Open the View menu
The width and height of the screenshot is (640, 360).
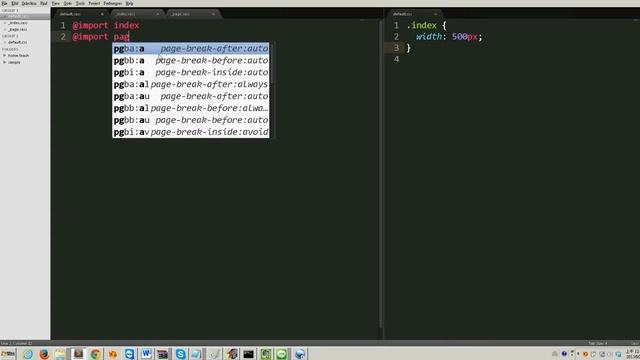(56, 3)
